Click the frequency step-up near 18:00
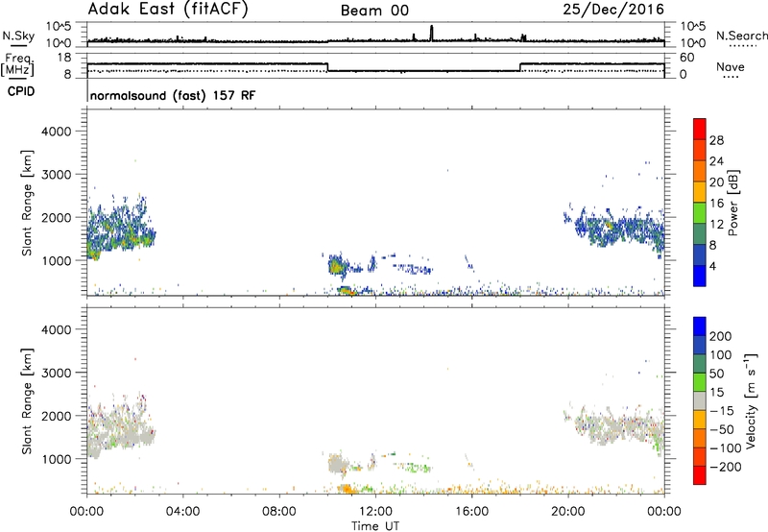 [x=520, y=67]
